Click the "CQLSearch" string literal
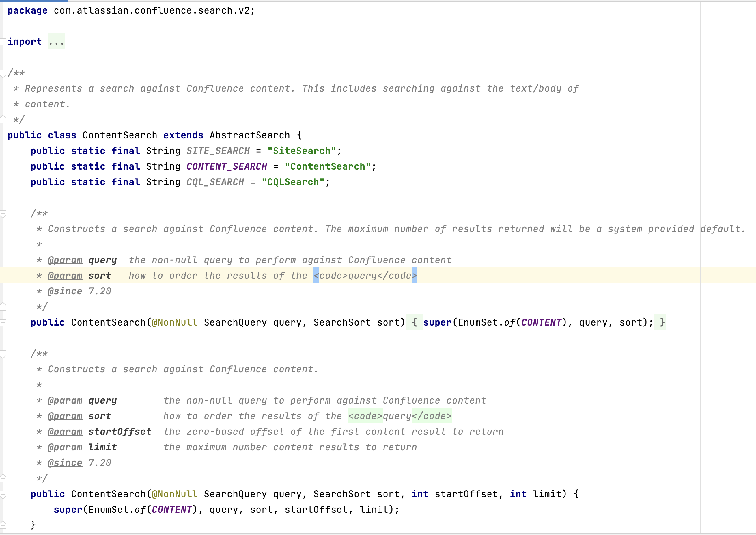The width and height of the screenshot is (756, 535). click(293, 182)
